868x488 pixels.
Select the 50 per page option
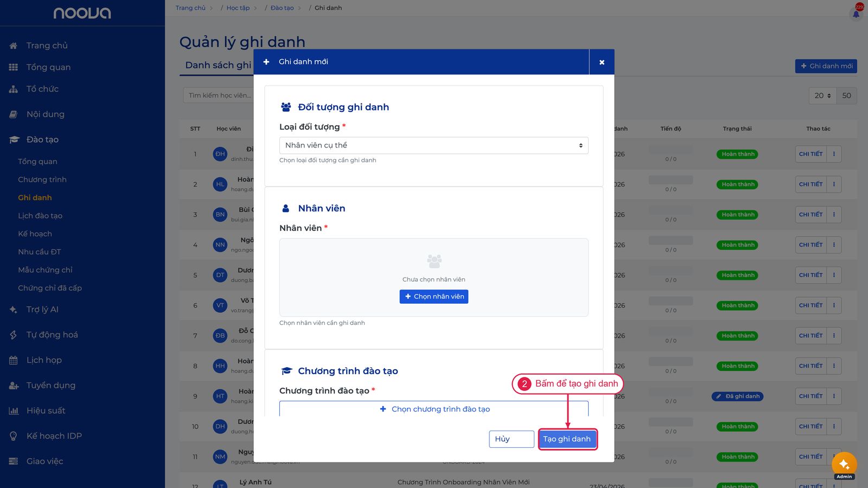coord(847,95)
